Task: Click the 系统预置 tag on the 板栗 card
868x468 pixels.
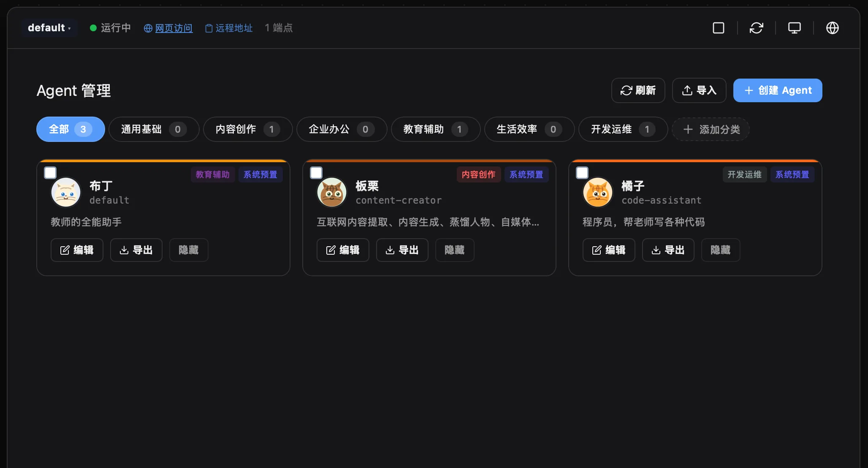Action: tap(526, 174)
